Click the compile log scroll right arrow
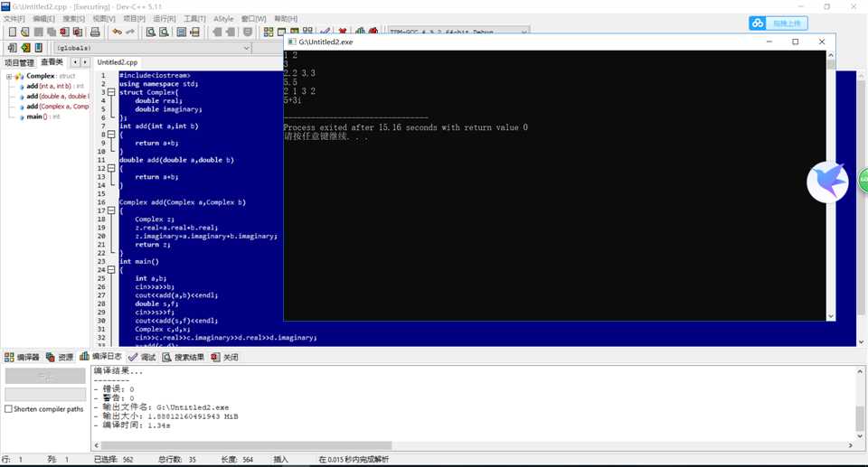This screenshot has height=467, width=868. pos(851,445)
